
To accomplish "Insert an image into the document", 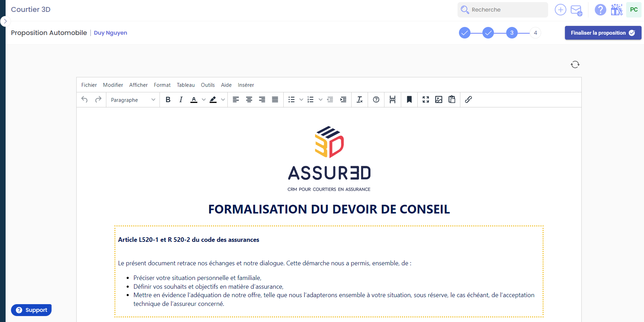I will (x=439, y=100).
